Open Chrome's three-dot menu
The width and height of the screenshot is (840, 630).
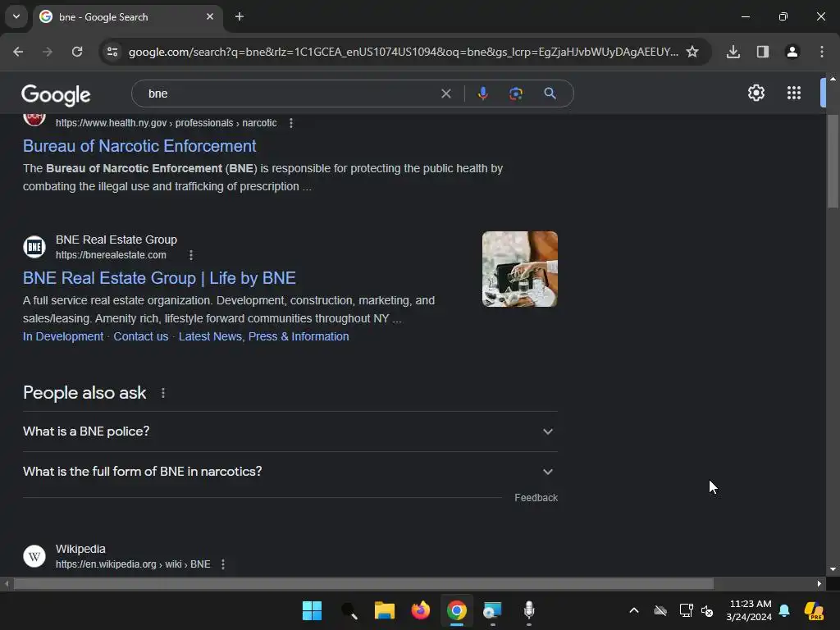pyautogui.click(x=822, y=52)
